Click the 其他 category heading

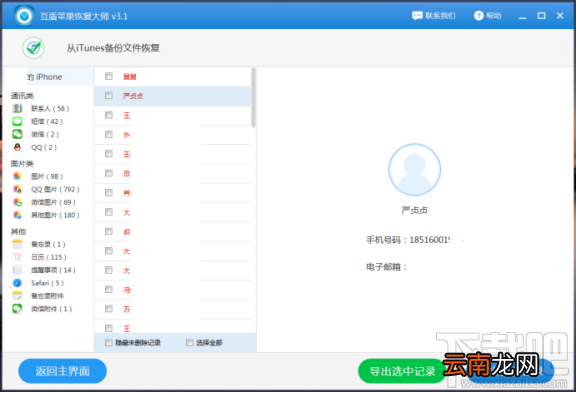[x=18, y=231]
